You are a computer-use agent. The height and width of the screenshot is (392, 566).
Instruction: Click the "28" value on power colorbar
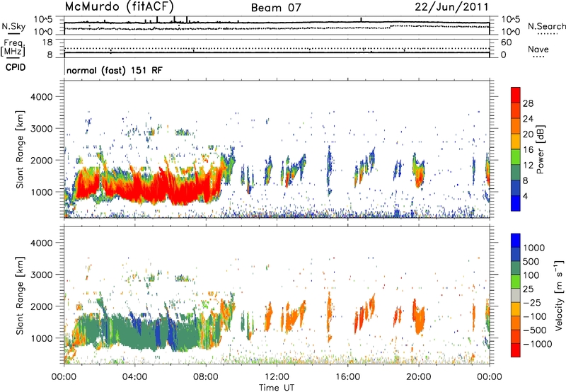(x=528, y=103)
